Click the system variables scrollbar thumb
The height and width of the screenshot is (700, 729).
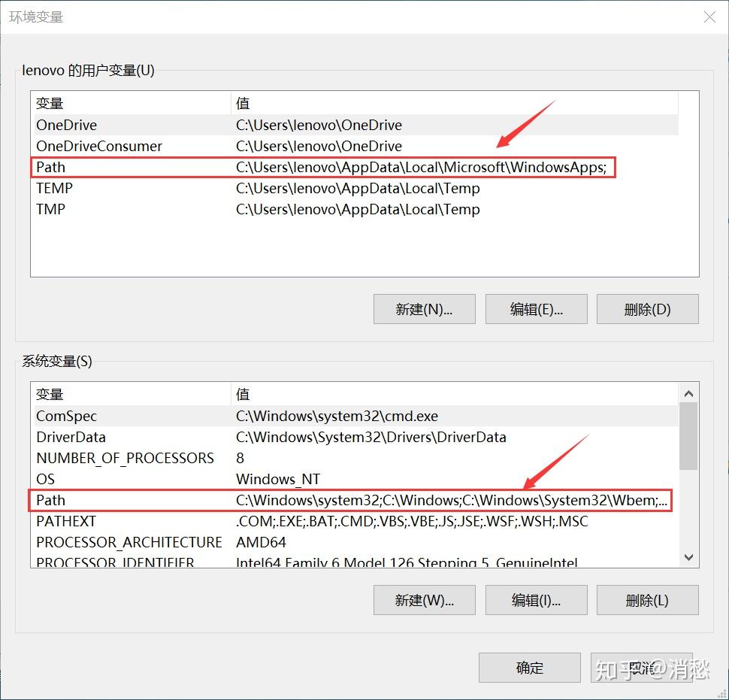coord(688,437)
